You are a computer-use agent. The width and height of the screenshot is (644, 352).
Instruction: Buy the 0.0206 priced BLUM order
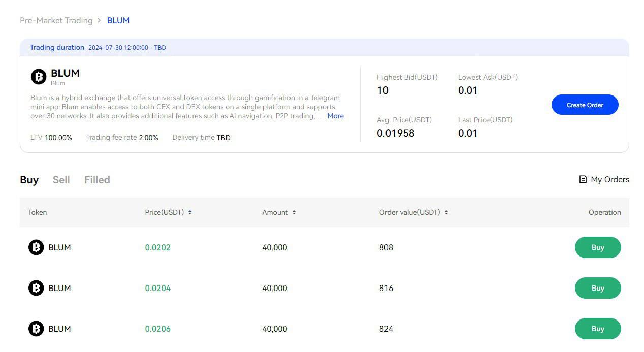click(597, 329)
